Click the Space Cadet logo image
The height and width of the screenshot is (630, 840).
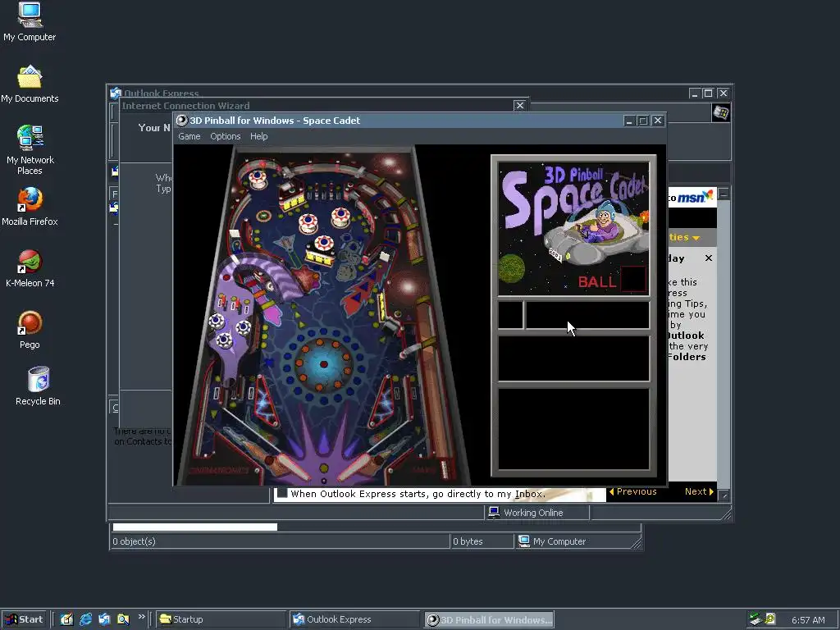click(573, 228)
